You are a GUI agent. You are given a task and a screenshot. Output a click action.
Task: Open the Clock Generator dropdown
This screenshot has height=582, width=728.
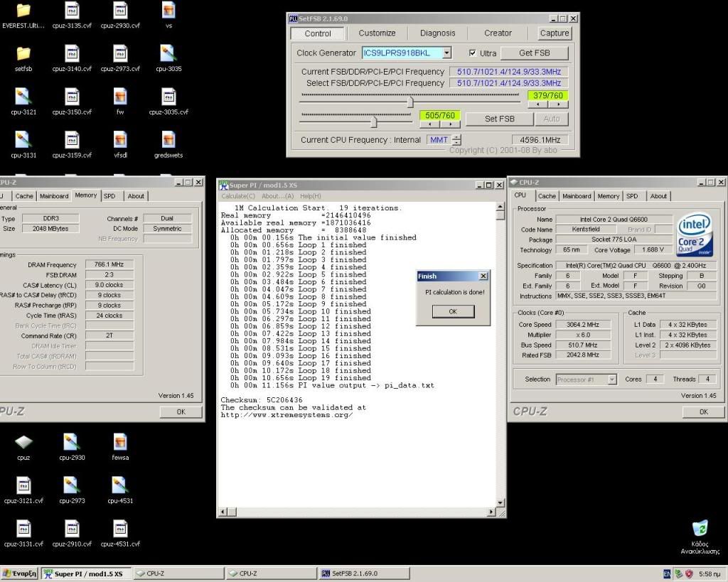pos(446,53)
